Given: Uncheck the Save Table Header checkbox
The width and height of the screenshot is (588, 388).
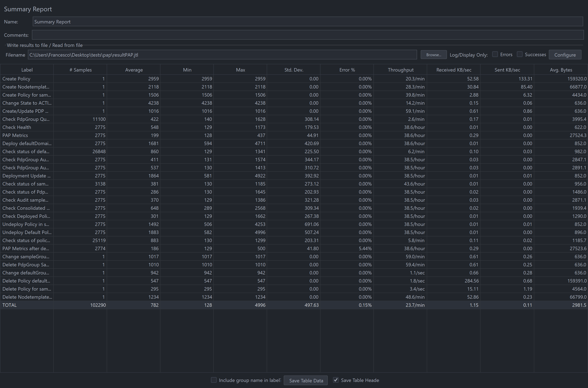Looking at the screenshot, I should (336, 380).
